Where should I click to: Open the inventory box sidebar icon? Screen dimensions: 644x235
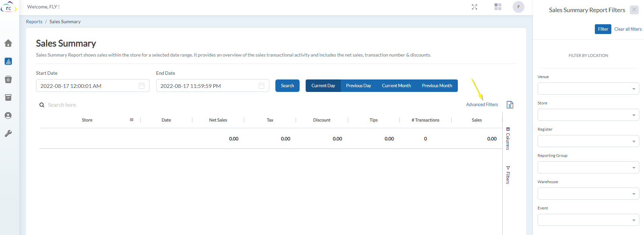pyautogui.click(x=8, y=97)
